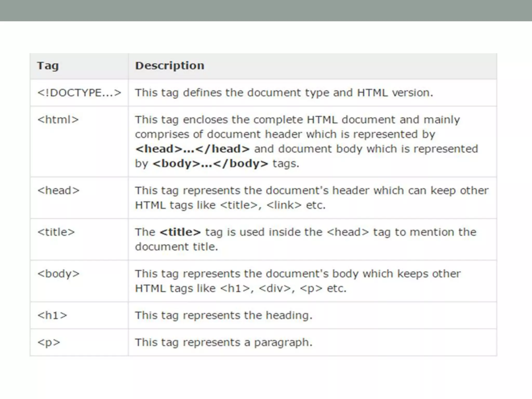Click the <html> tag cell
Image resolution: width=532 pixels, height=399 pixels.
[58, 120]
